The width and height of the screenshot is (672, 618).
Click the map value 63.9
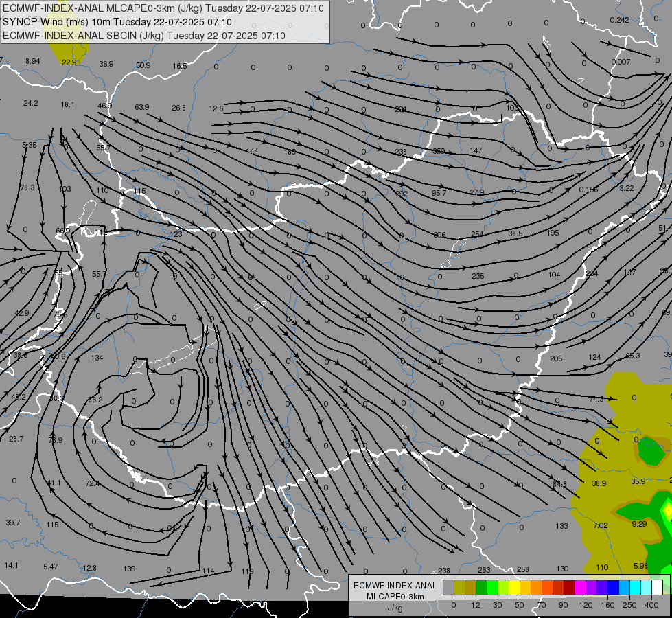click(x=142, y=107)
